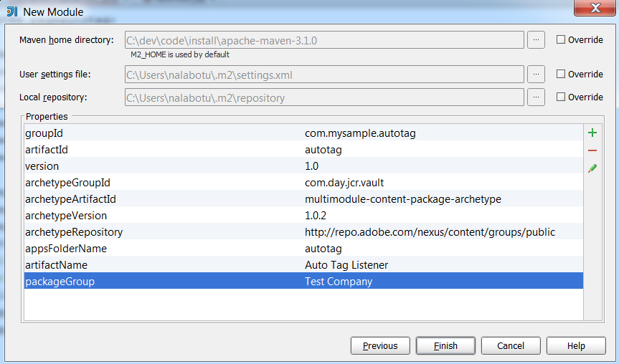
Task: Browse for Maven home directory
Action: (536, 39)
